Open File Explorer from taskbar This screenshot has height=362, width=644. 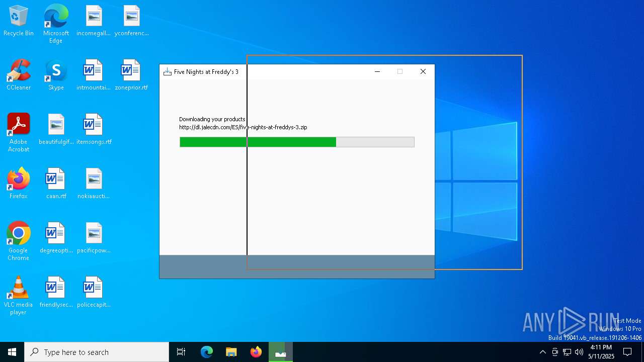click(231, 352)
